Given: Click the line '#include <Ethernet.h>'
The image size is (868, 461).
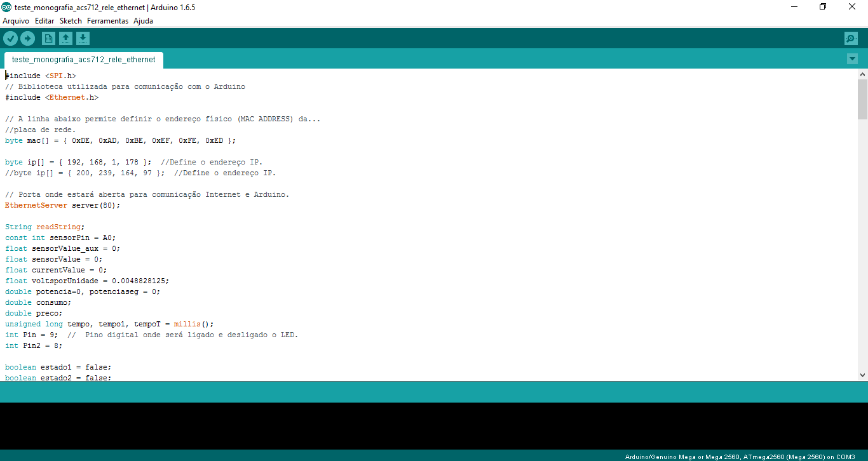Looking at the screenshot, I should (52, 97).
